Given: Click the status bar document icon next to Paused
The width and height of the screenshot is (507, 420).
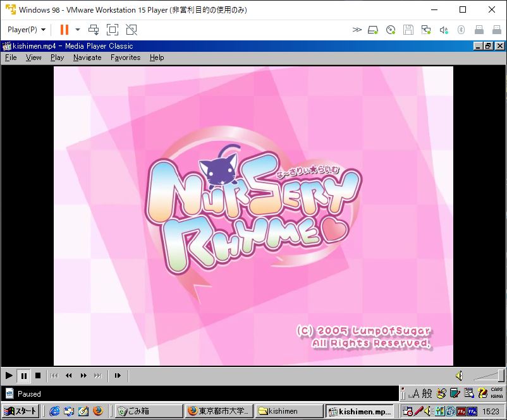Looking at the screenshot, I should [x=9, y=393].
